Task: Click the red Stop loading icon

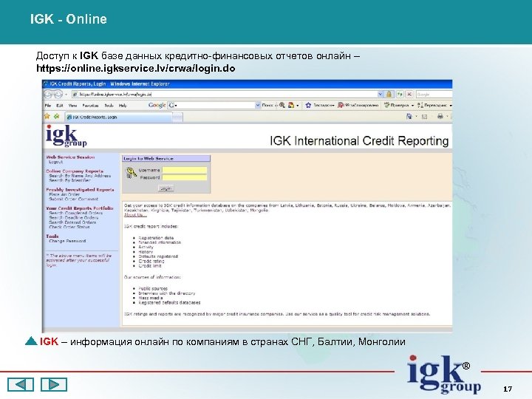Action: 409,95
